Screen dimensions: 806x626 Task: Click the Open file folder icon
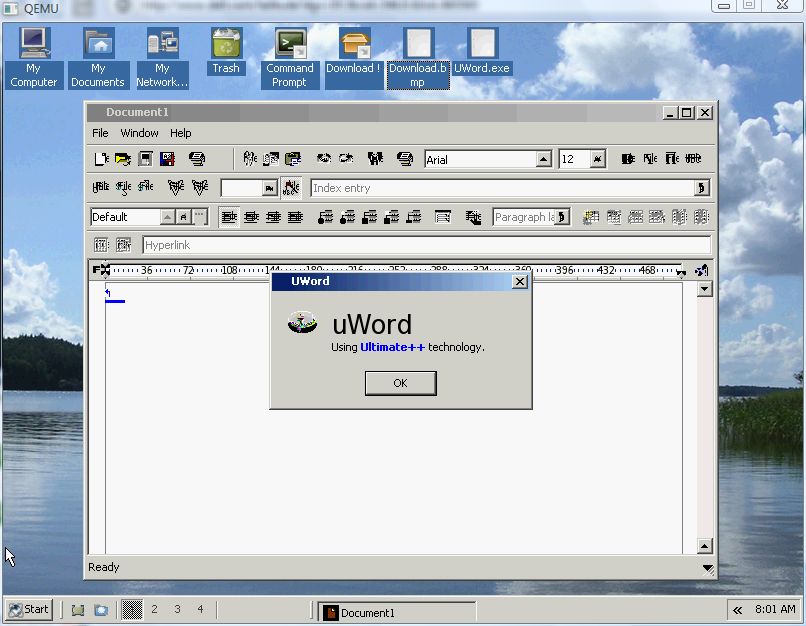122,159
